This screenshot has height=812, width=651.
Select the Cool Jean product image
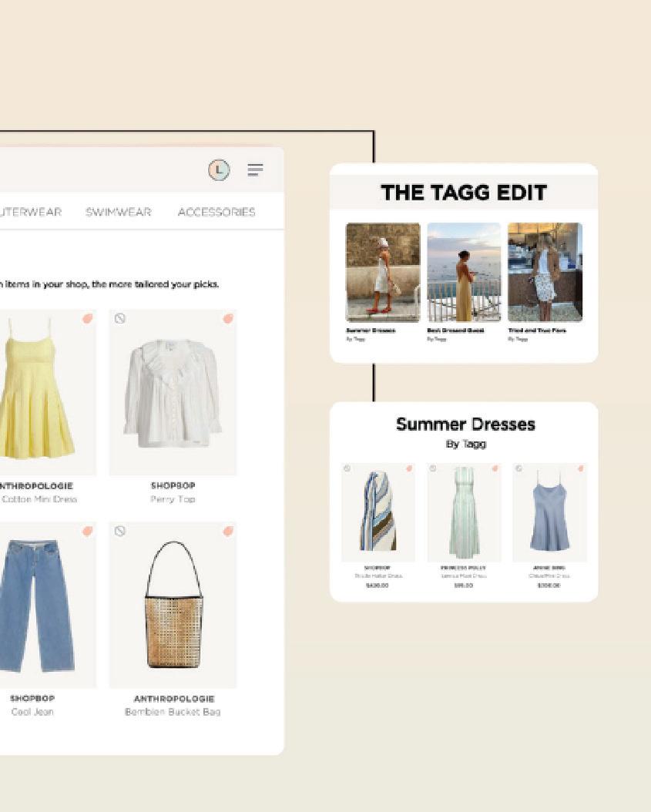click(48, 605)
